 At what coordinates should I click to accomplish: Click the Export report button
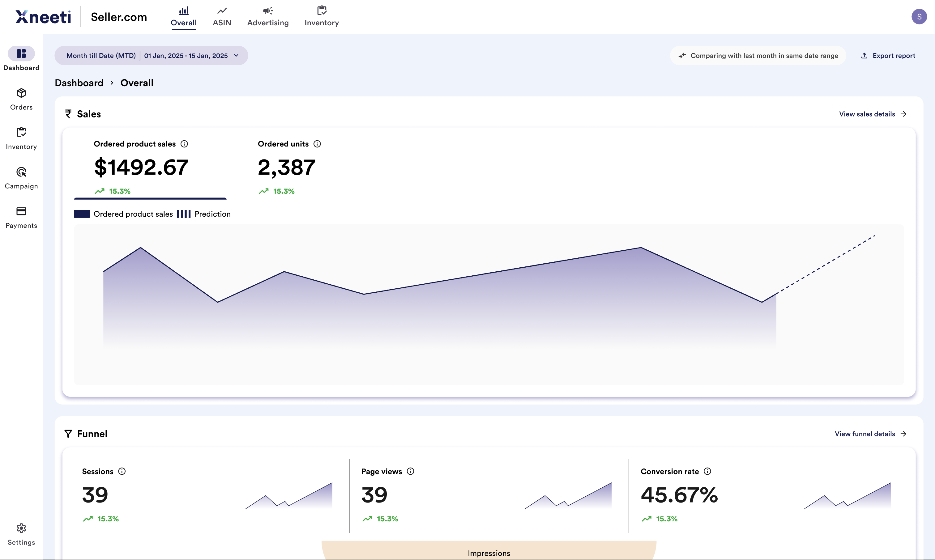(x=888, y=55)
